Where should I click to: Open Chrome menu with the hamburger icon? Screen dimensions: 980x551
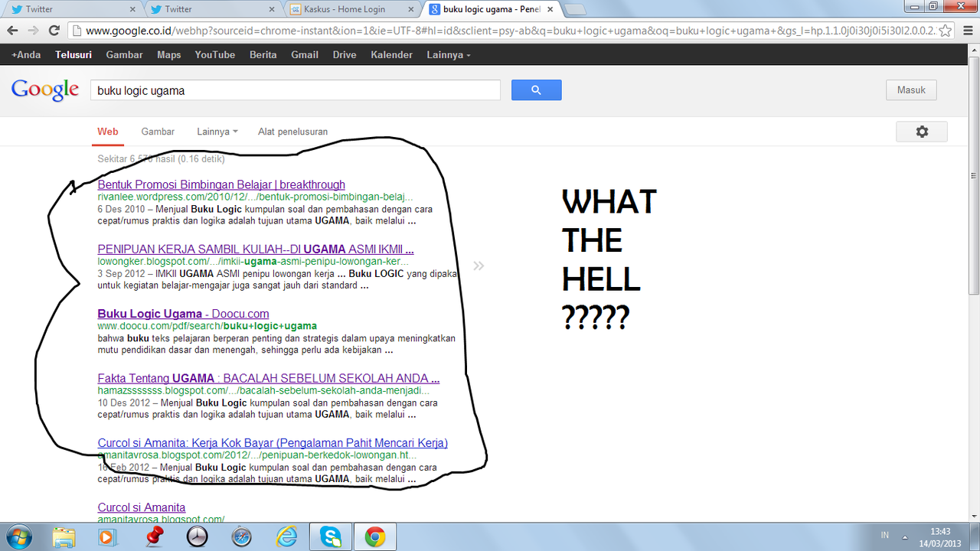coord(967,31)
